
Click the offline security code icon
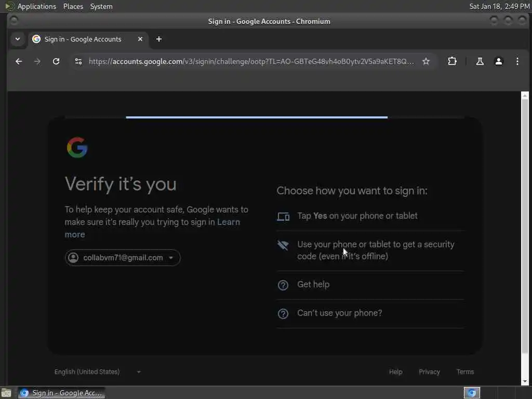[x=283, y=245]
